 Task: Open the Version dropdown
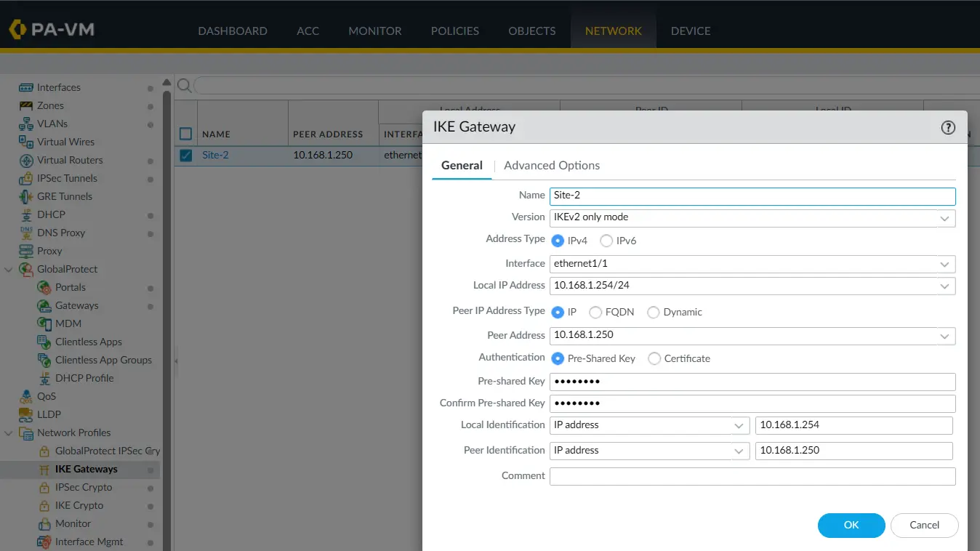(944, 218)
